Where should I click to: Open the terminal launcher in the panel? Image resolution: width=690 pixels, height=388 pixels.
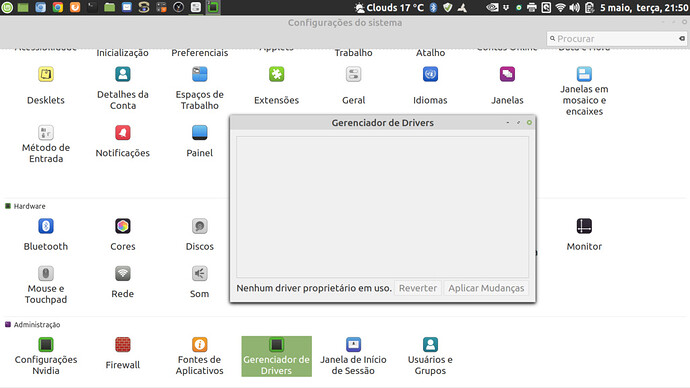pyautogui.click(x=92, y=7)
